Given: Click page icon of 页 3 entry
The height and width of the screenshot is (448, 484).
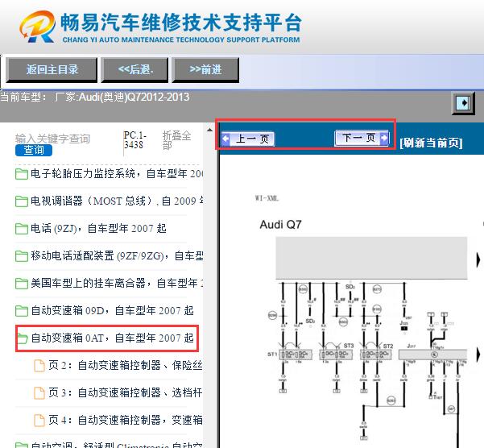Looking at the screenshot, I should [x=39, y=393].
